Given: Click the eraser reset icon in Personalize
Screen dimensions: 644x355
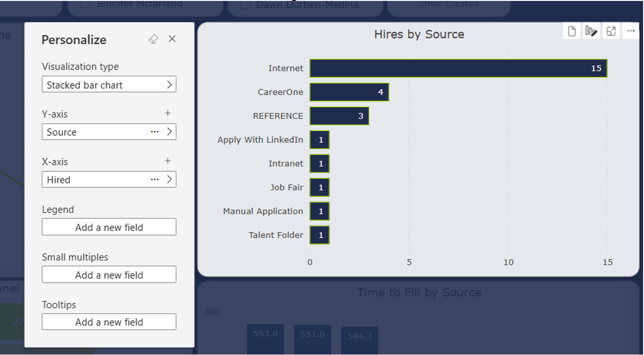Looking at the screenshot, I should click(x=153, y=39).
